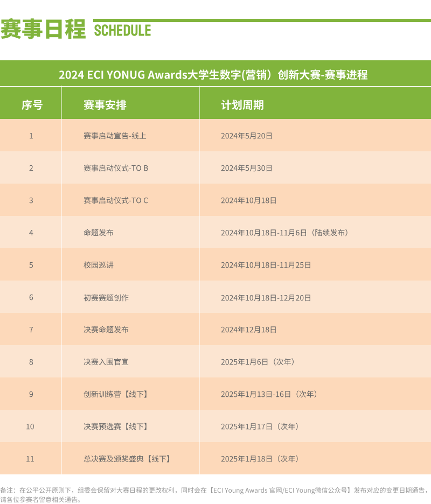Click the date 2024年5月30日

(247, 168)
